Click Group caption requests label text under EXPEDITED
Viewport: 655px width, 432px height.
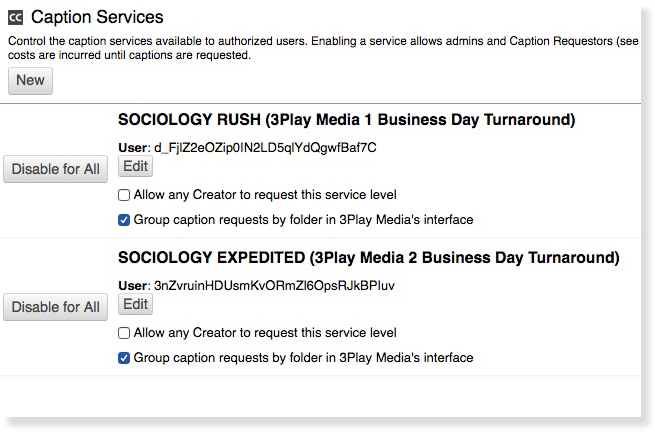pos(303,358)
